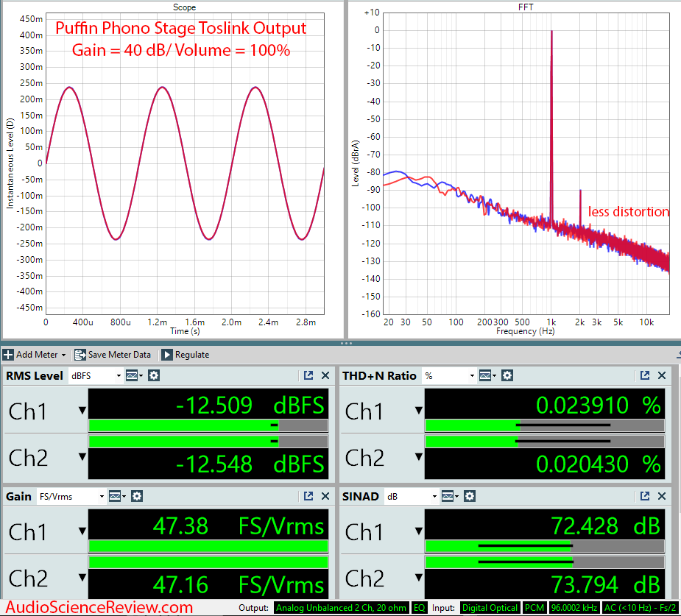This screenshot has width=681, height=616.
Task: Open RMS Level meter graph view icon
Action: click(x=134, y=375)
